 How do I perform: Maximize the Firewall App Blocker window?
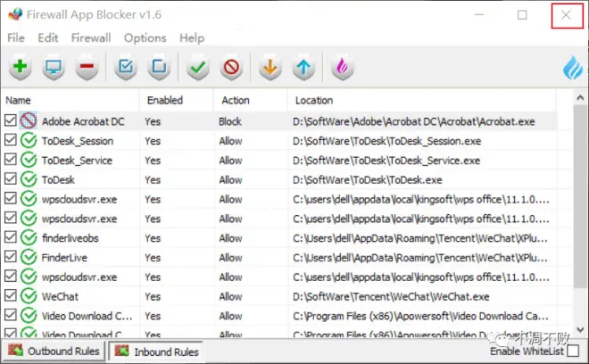point(522,14)
